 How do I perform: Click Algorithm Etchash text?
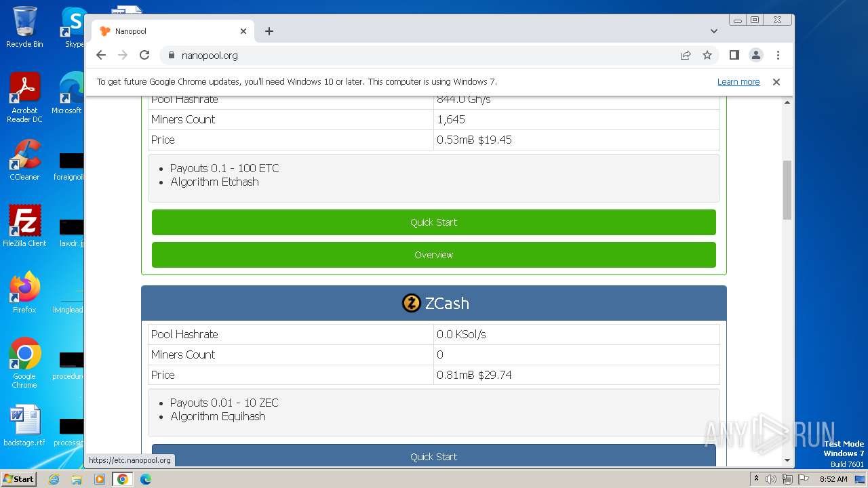[x=214, y=182]
